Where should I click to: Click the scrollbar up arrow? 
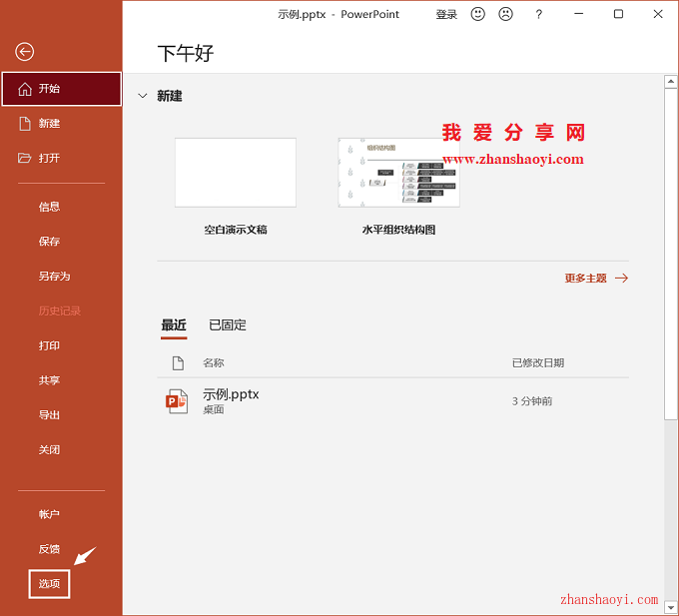pos(671,81)
